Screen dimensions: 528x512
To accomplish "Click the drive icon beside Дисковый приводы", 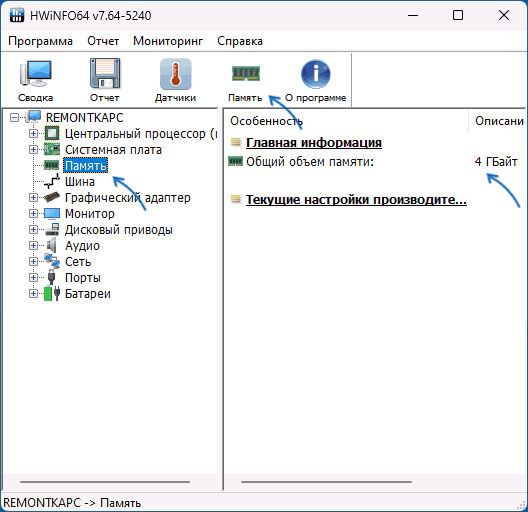I will (52, 229).
